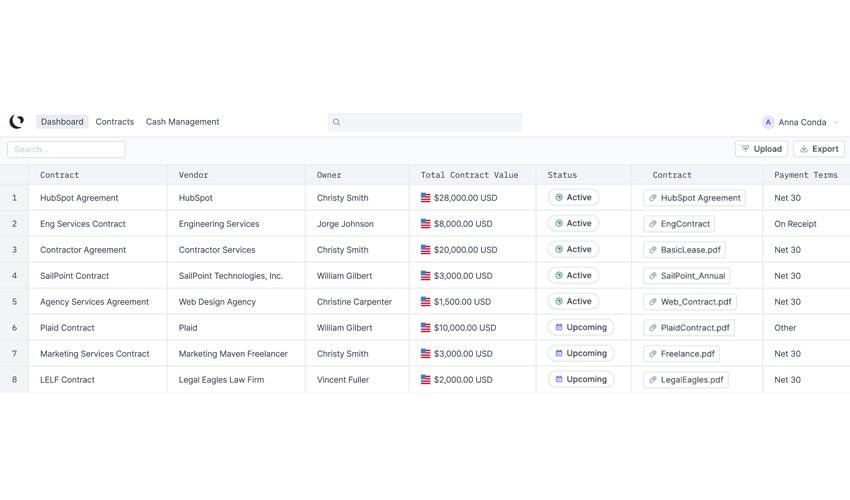Click the link icon beside EngContract
The height and width of the screenshot is (500, 850).
coord(653,224)
